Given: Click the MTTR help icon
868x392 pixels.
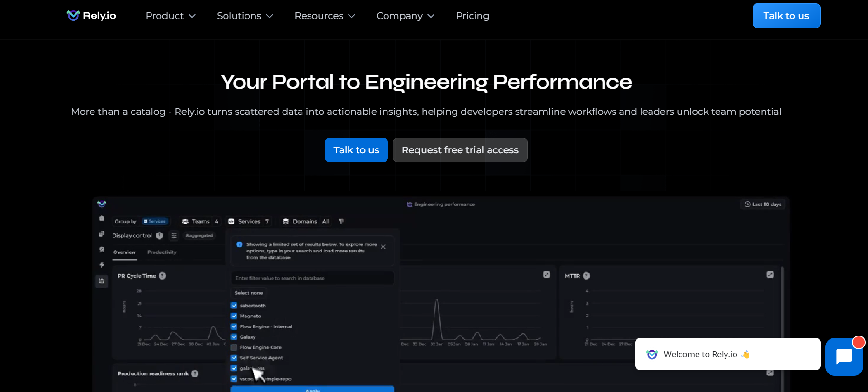Looking at the screenshot, I should (586, 276).
